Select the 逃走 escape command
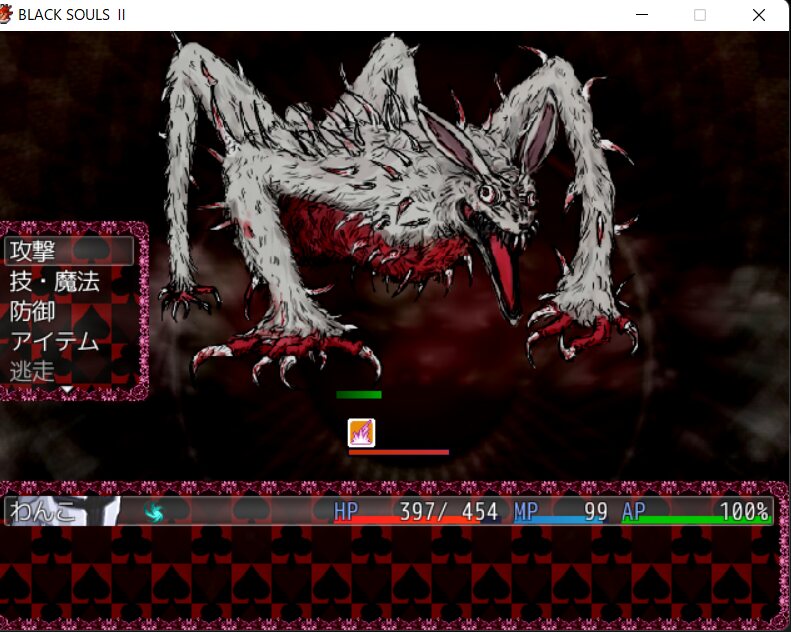Image resolution: width=791 pixels, height=632 pixels. point(32,371)
